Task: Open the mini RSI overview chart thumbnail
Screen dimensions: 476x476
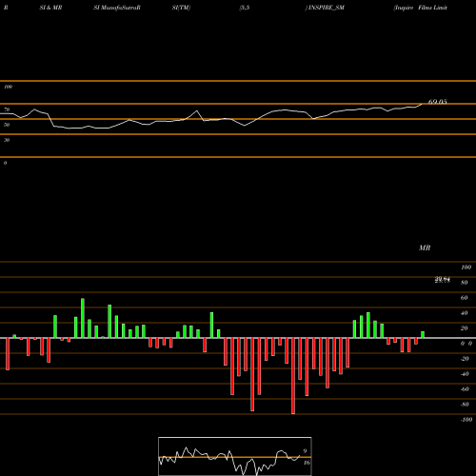Action: pos(235,456)
